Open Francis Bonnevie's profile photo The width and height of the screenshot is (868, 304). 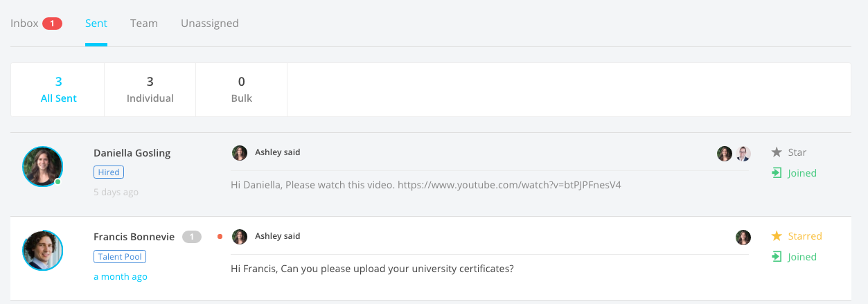coord(43,251)
